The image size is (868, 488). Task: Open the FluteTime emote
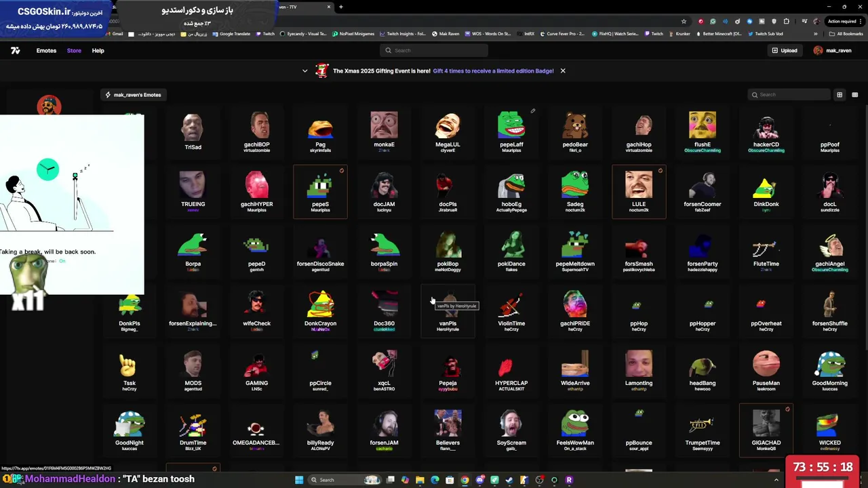[x=766, y=251]
